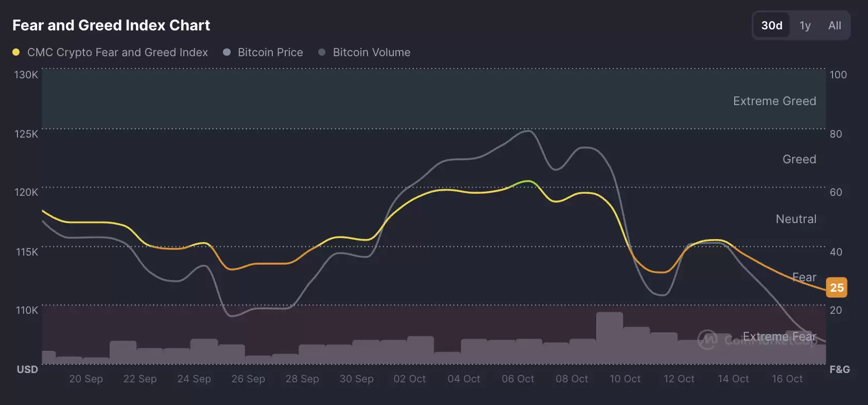Click the Extreme Greed zone label
The height and width of the screenshot is (405, 868).
pos(774,101)
